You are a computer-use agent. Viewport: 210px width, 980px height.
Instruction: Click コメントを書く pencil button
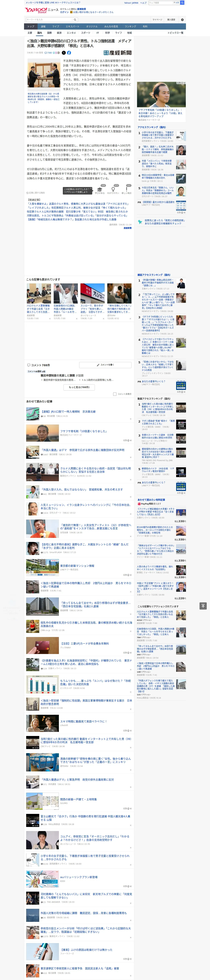(x=105, y=365)
